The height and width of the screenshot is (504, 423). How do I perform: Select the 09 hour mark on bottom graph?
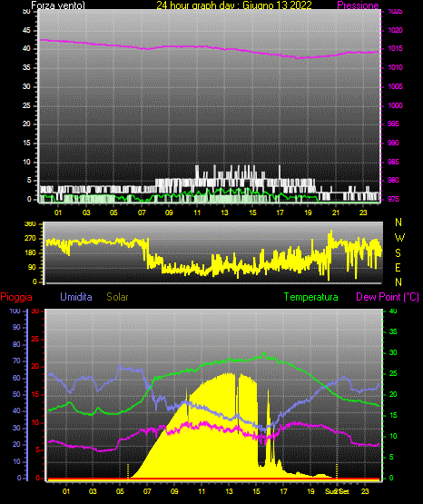point(174,491)
